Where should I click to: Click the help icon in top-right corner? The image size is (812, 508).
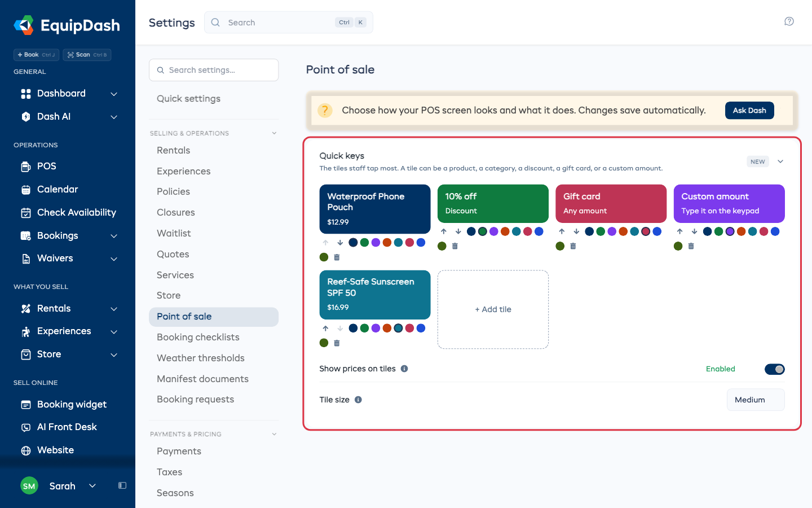coord(789,21)
